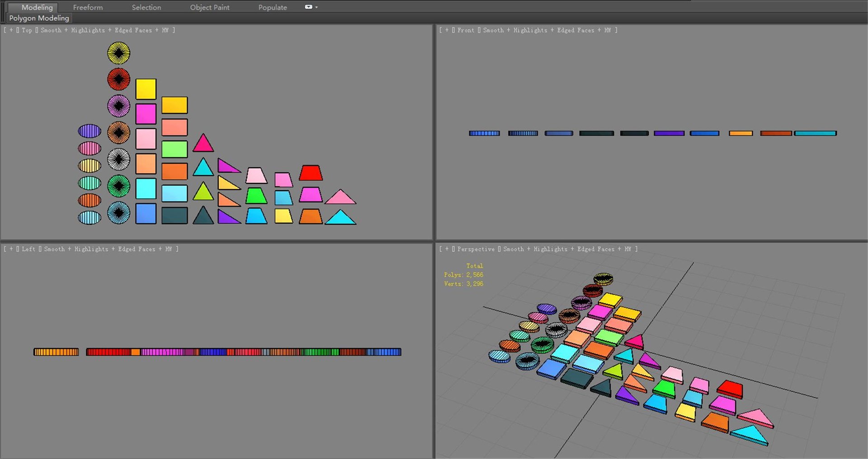Open ribbon display options dropdown arrow
The image size is (868, 459).
click(x=316, y=7)
